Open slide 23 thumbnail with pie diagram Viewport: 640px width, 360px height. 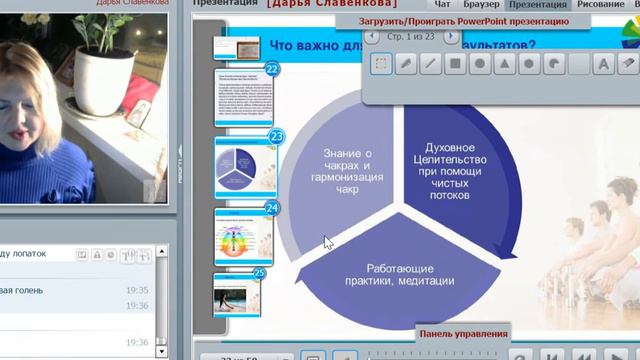[x=245, y=167]
